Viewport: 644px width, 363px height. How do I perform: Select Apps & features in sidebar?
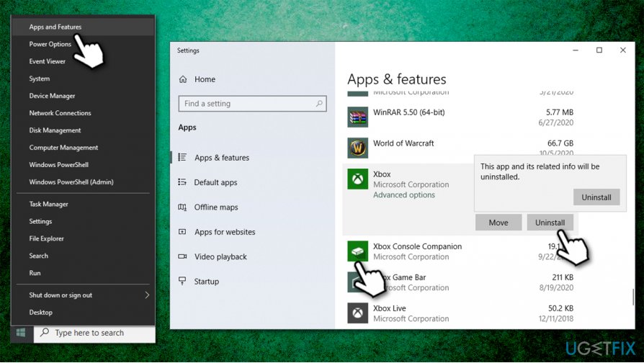click(222, 158)
